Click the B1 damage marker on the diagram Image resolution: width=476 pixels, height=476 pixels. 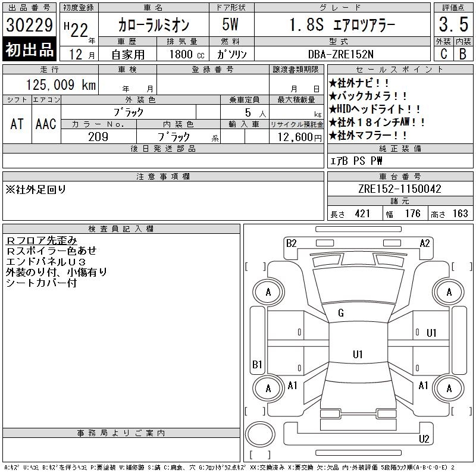coord(257,364)
